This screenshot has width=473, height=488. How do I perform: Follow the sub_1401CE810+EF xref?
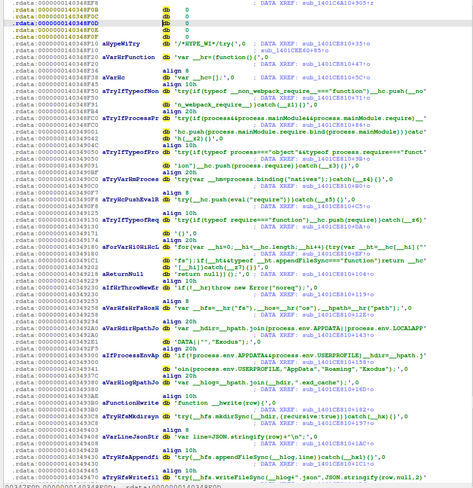coord(336,254)
